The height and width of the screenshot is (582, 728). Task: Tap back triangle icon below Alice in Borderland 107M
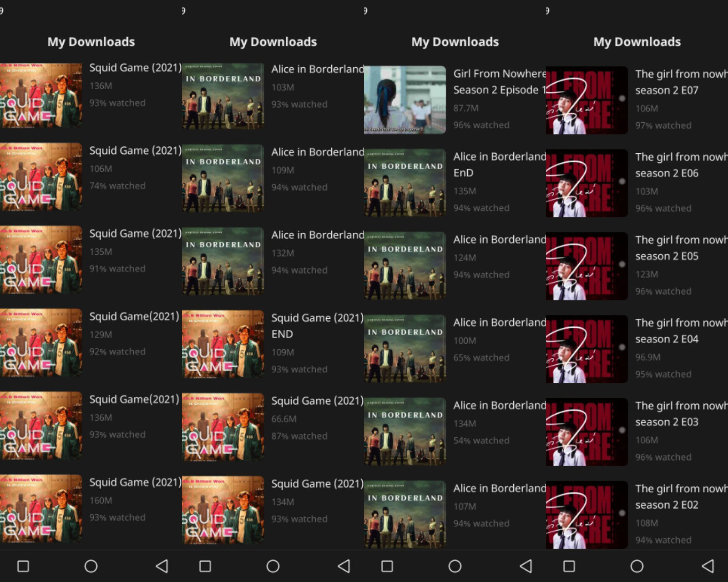[526, 566]
